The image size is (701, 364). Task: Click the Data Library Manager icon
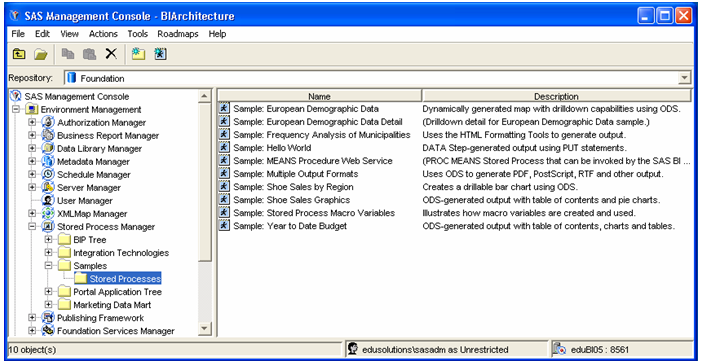click(x=48, y=148)
